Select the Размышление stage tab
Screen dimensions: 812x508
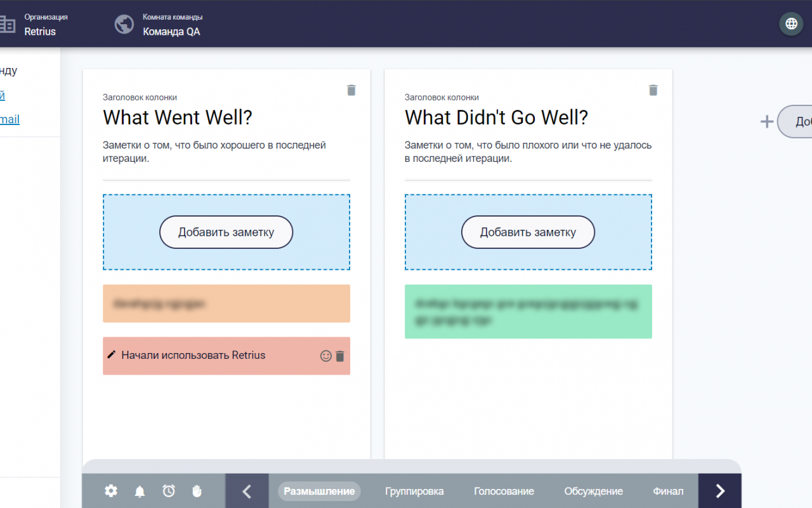[x=319, y=491]
